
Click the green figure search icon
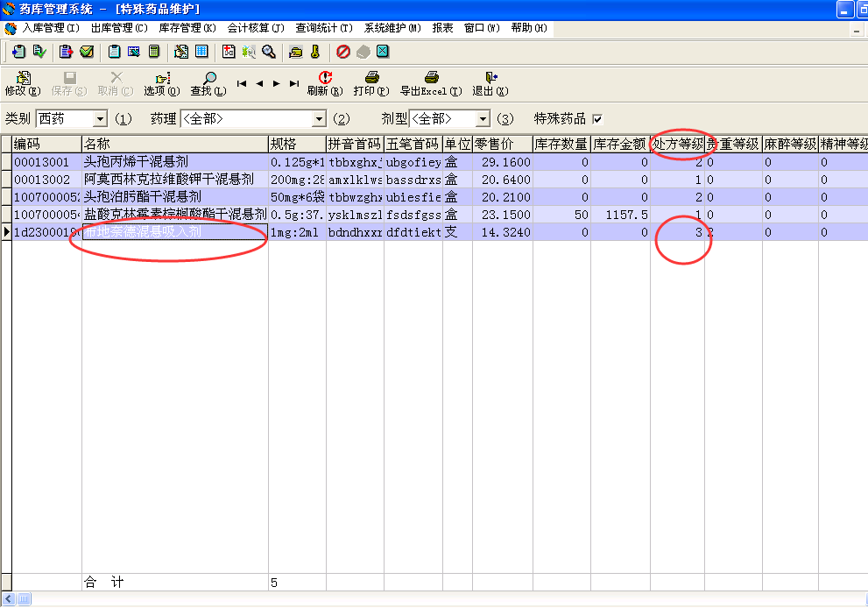point(249,52)
